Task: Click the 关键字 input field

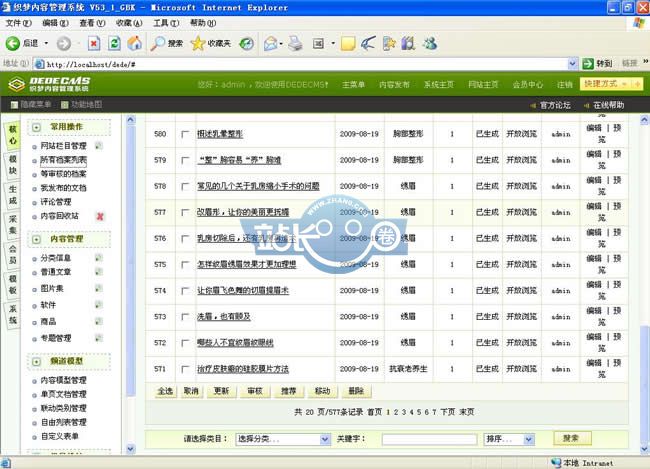Action: coord(429,439)
